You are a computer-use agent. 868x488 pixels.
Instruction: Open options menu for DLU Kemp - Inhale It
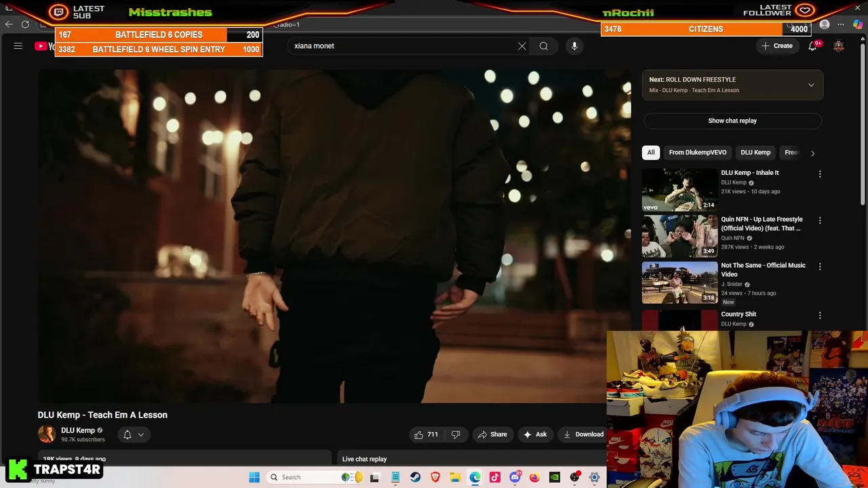click(x=820, y=174)
